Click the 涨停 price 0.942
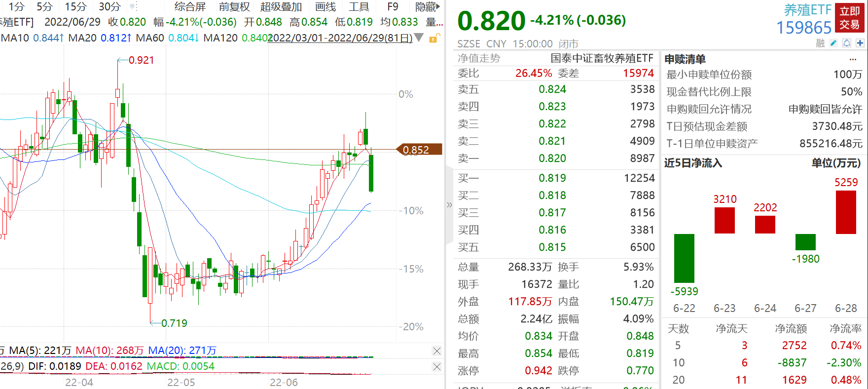Image resolution: width=868 pixels, height=389 pixels. [539, 371]
